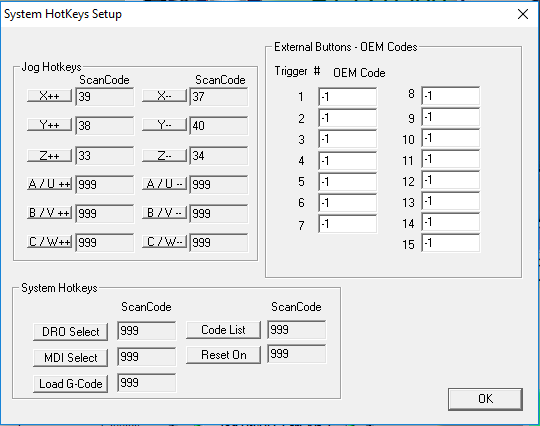Screen dimensions: 540x426
Task: Click the Code List button
Action: click(223, 330)
